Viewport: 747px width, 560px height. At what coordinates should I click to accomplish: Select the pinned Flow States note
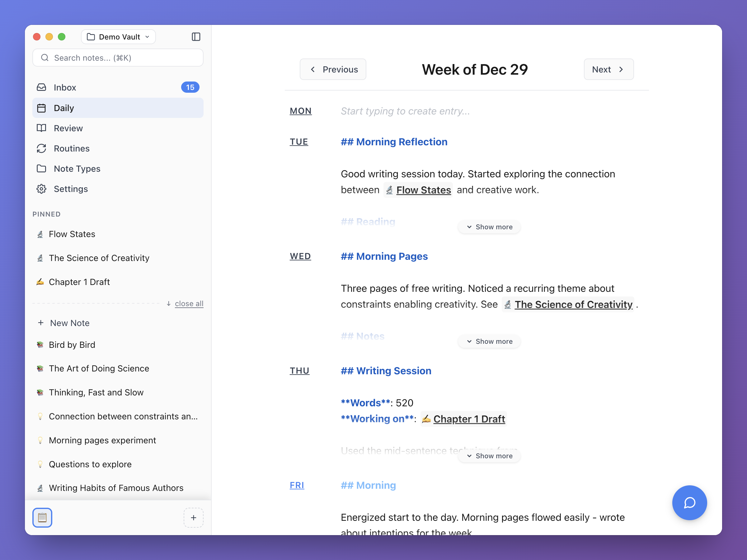pos(72,234)
